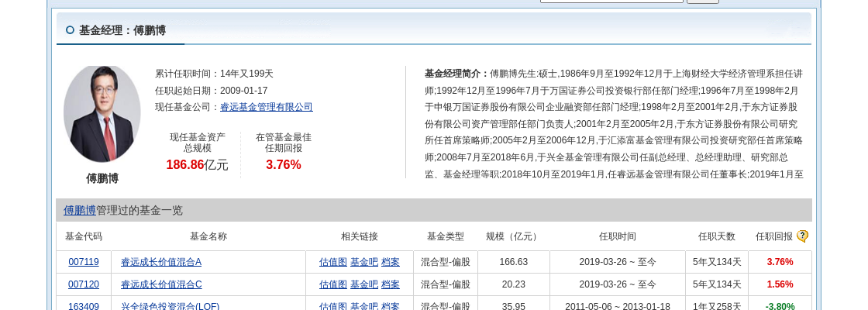Screen dimensions: 868x310
Task: Click 5年又134天 days cell for 007119
Action: click(x=716, y=262)
